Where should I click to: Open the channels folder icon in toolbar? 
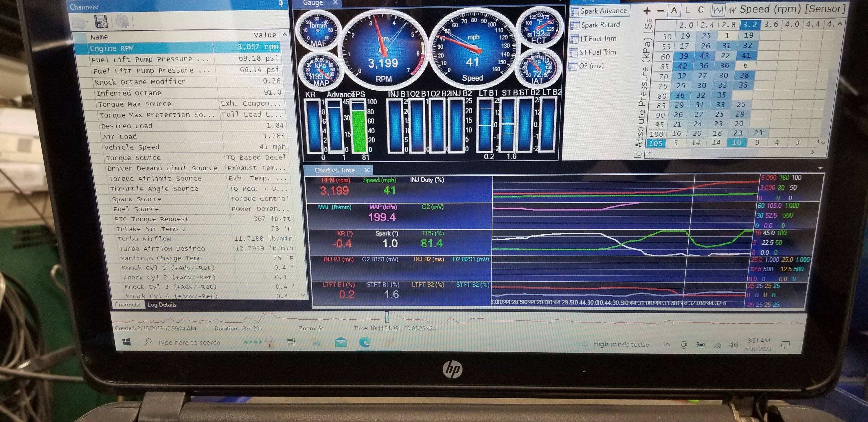79,22
